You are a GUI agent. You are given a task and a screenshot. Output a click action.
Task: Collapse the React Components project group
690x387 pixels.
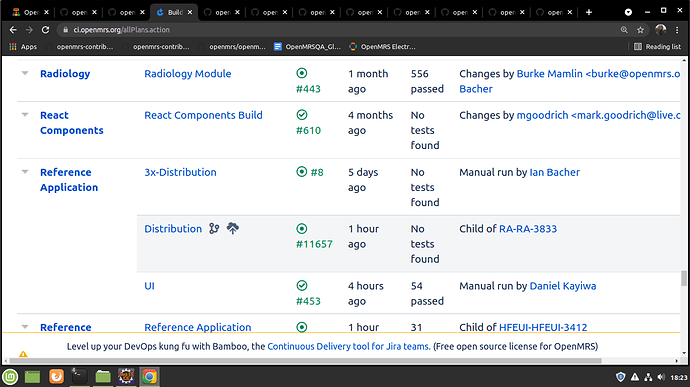(x=25, y=114)
